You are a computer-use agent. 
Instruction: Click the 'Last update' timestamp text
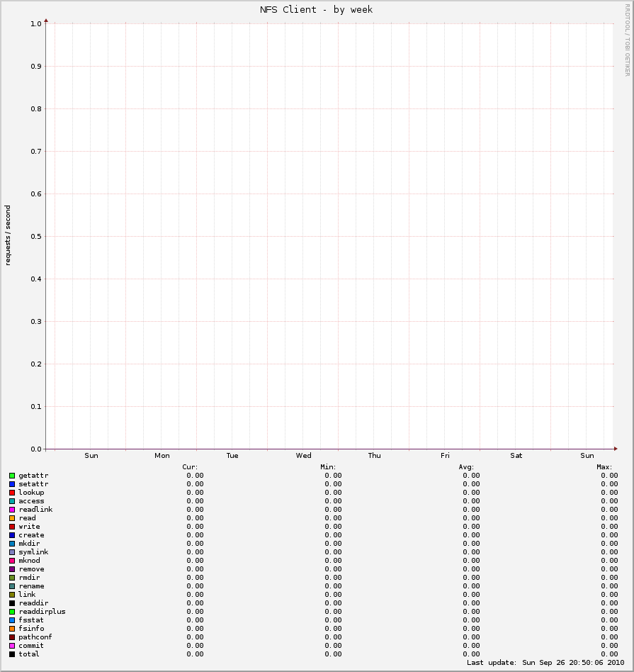545,663
